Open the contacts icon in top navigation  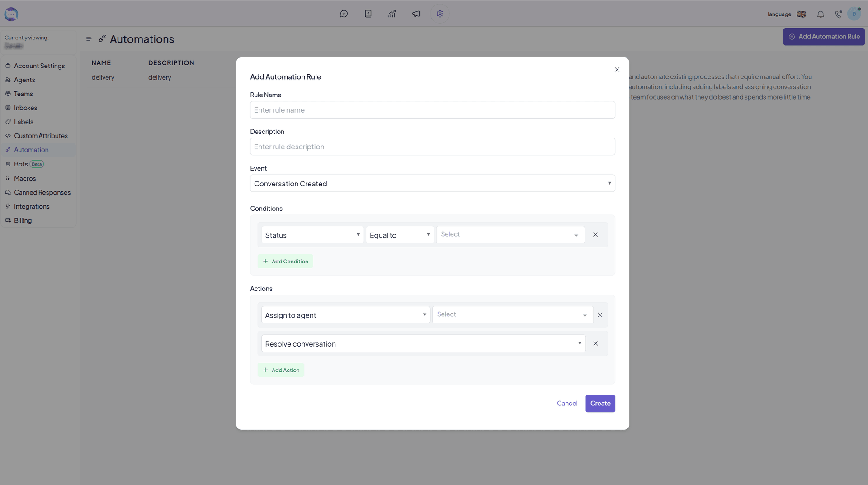click(368, 14)
